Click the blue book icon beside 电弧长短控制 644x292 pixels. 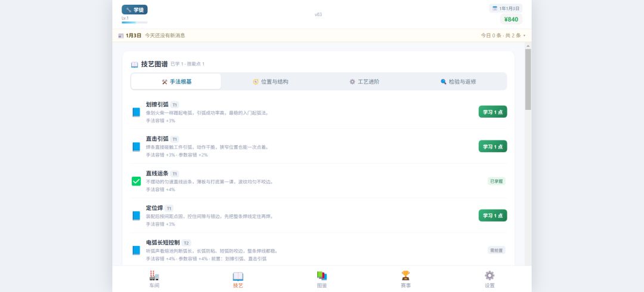click(137, 250)
